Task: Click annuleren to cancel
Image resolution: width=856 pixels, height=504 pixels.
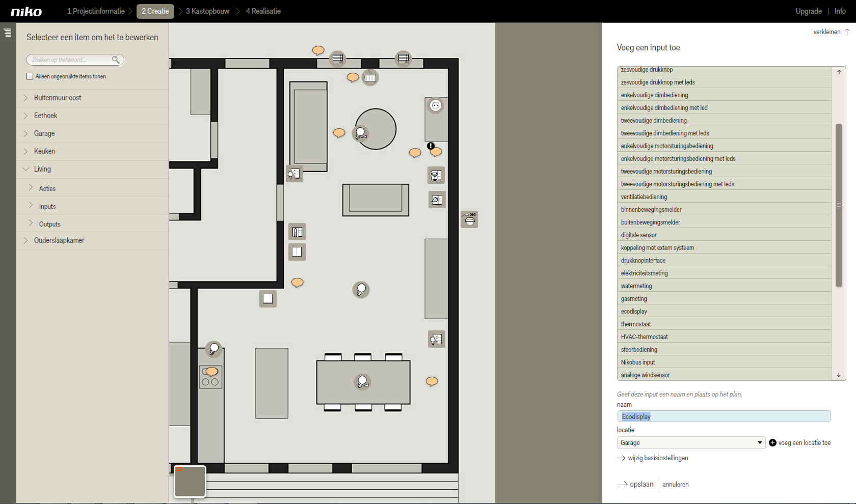Action: (x=675, y=485)
